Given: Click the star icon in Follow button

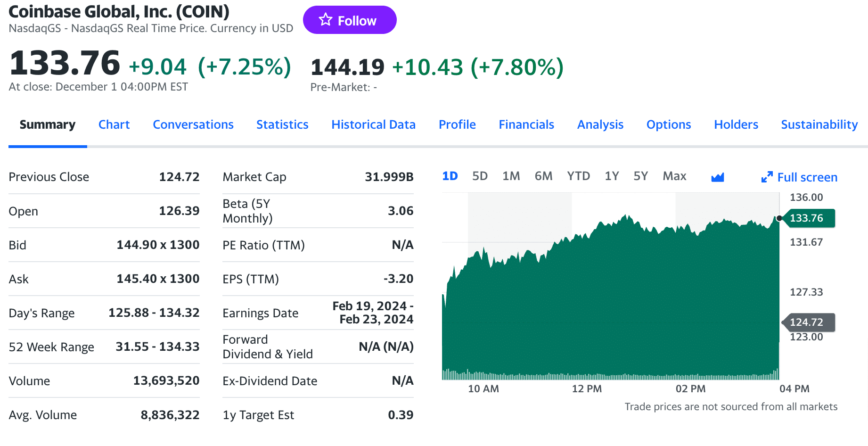Looking at the screenshot, I should point(325,20).
